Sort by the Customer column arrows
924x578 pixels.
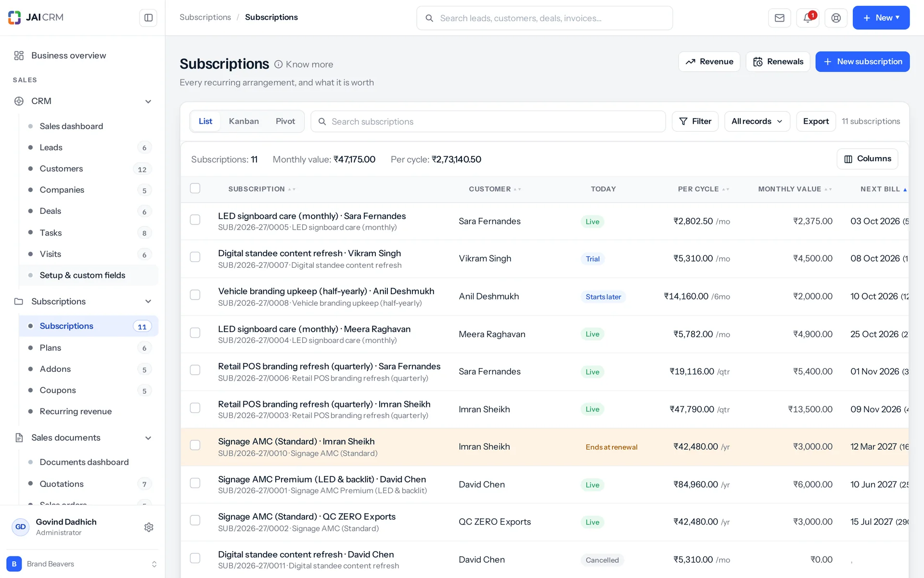click(517, 189)
